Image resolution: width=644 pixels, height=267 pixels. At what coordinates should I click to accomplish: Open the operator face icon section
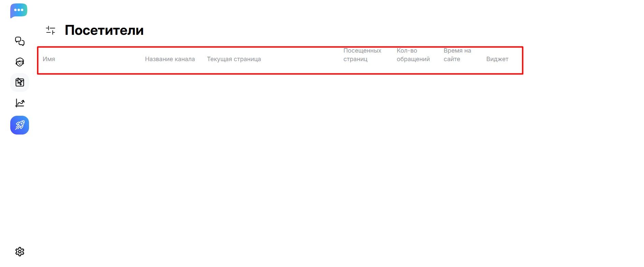20,62
